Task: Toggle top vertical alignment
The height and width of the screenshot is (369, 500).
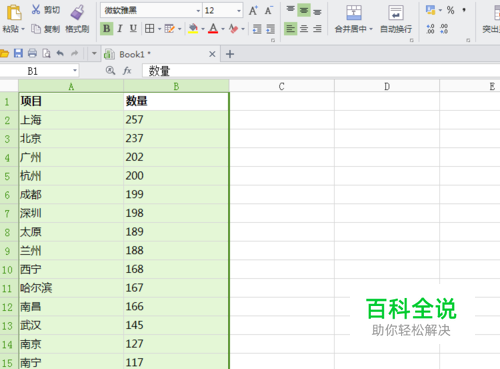Action: click(291, 10)
